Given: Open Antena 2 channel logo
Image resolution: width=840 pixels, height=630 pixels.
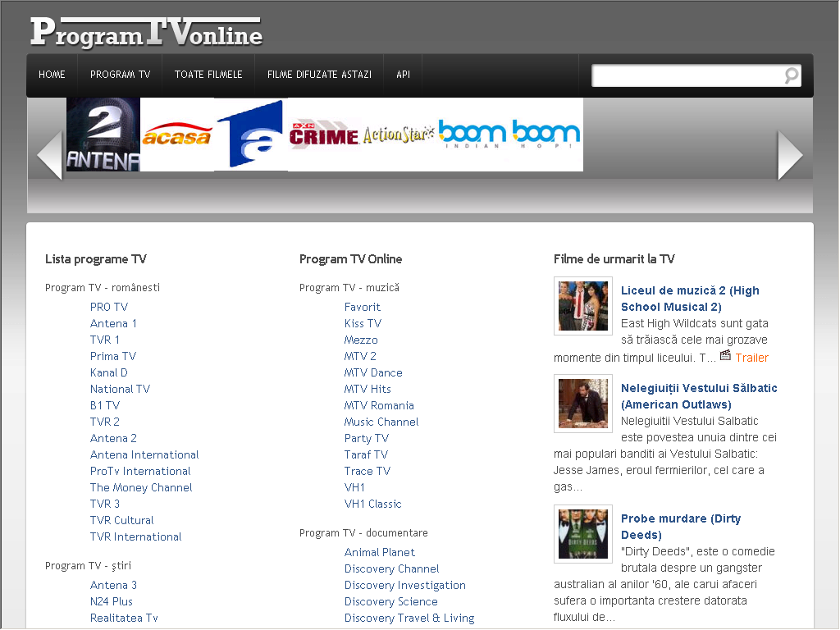Looking at the screenshot, I should point(103,135).
